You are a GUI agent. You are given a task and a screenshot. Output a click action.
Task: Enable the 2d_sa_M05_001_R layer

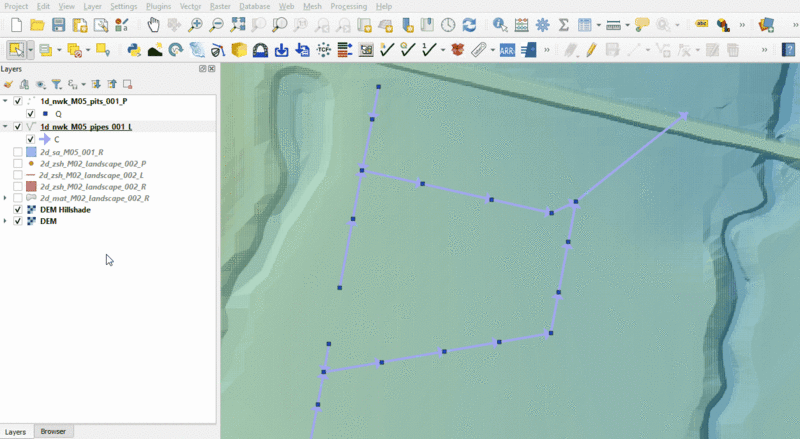[x=18, y=151]
